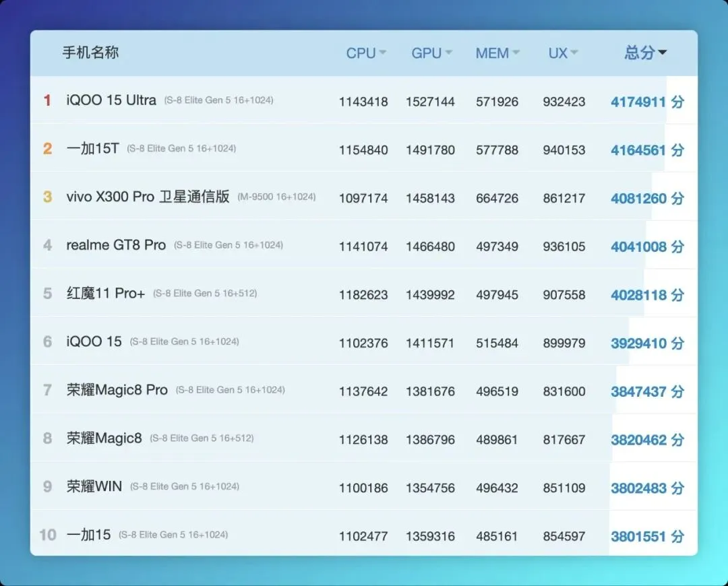Open 红魔11 Pro+ entry
This screenshot has height=586, width=728.
click(x=106, y=293)
